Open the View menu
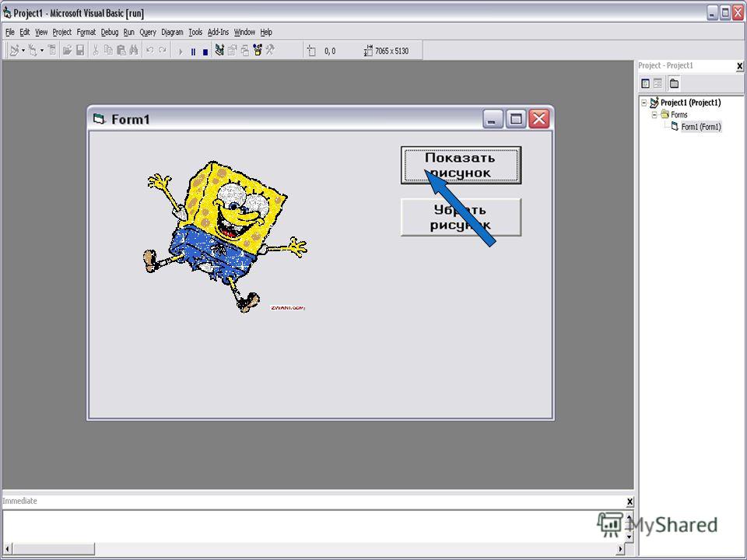The height and width of the screenshot is (560, 747). [x=41, y=33]
